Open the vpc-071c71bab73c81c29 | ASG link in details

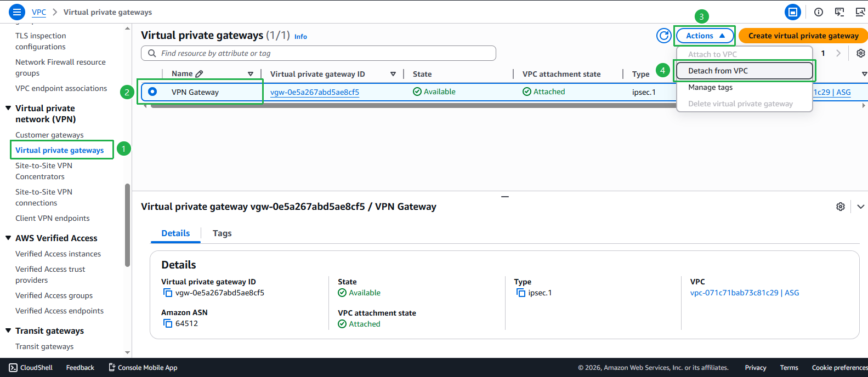[745, 293]
